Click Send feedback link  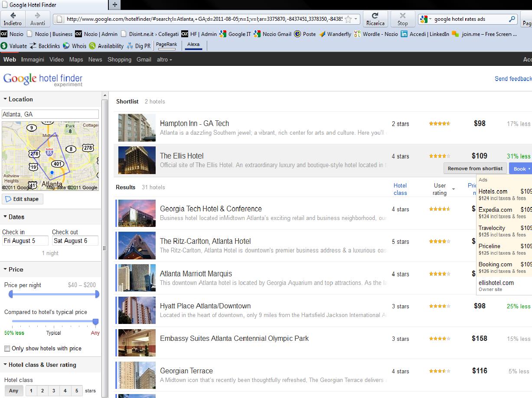pos(513,78)
